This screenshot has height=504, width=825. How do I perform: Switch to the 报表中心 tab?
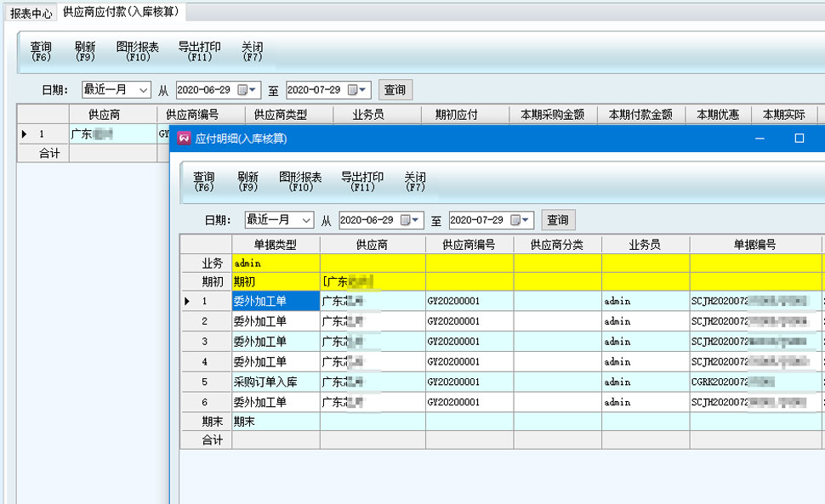pos(31,13)
